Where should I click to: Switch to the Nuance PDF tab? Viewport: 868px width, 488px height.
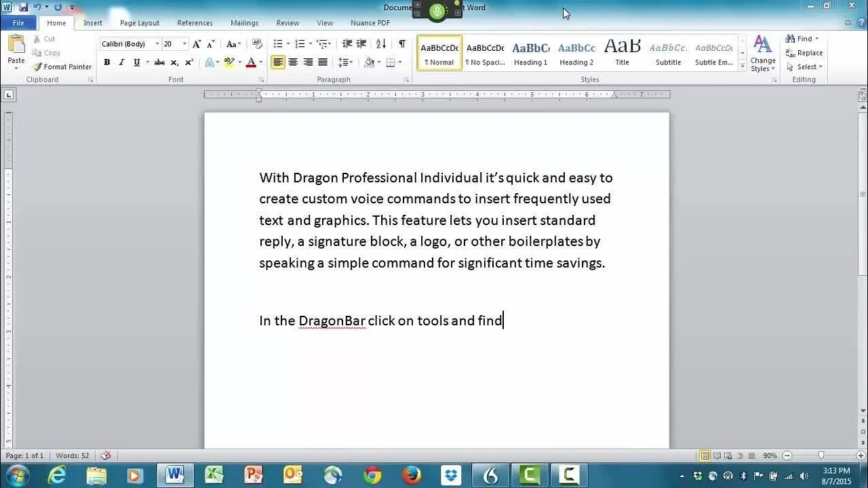click(x=370, y=23)
